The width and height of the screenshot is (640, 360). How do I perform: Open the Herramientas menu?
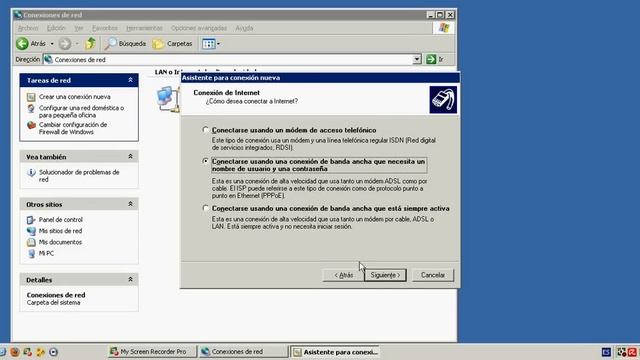[x=144, y=28]
